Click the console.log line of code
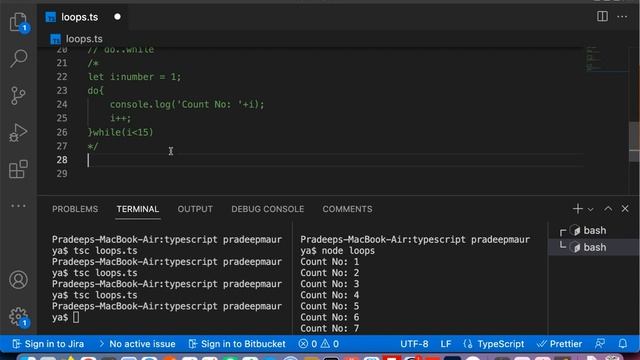This screenshot has height=360, width=640. tap(187, 104)
